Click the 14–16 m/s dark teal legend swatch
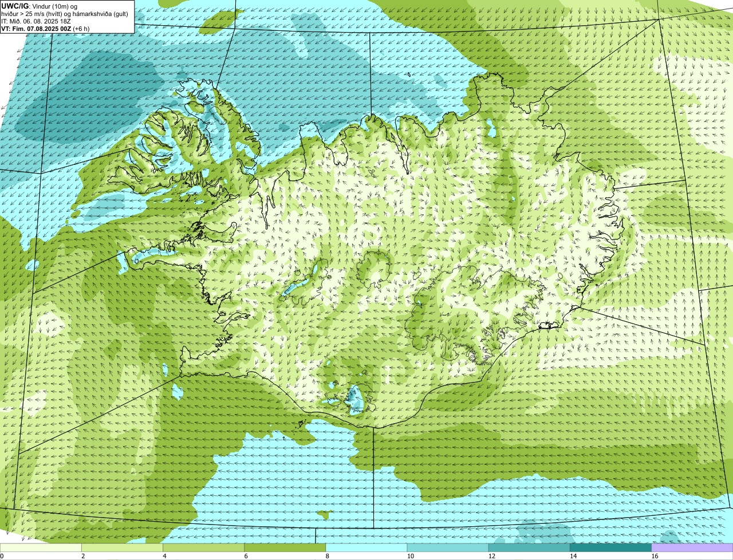Viewport: 733px width, 560px height. pyautogui.click(x=610, y=548)
